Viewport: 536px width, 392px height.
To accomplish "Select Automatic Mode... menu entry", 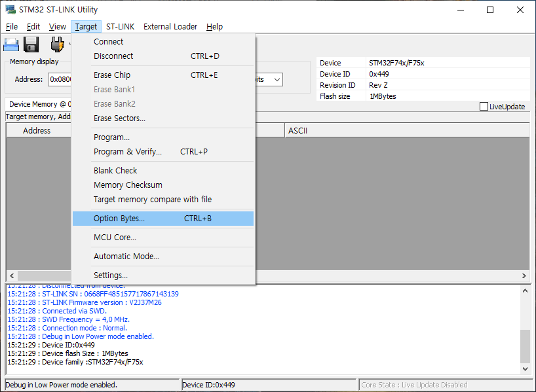I will point(163,257).
